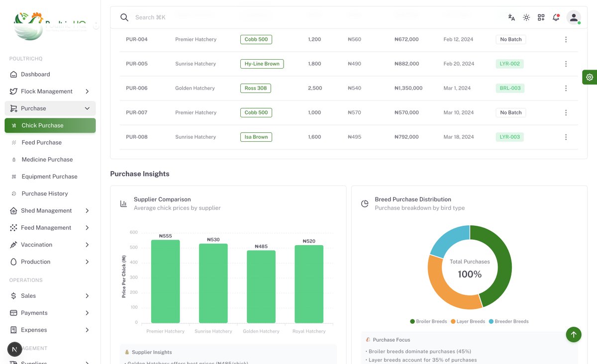Click the round N badge icon
The image size is (597, 364).
click(x=14, y=350)
